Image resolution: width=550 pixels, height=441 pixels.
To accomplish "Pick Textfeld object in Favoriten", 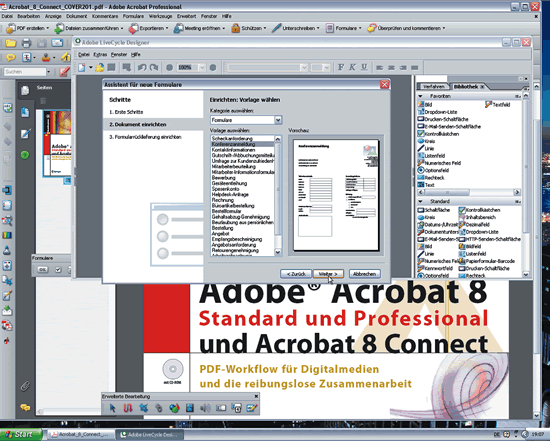I will (x=498, y=105).
